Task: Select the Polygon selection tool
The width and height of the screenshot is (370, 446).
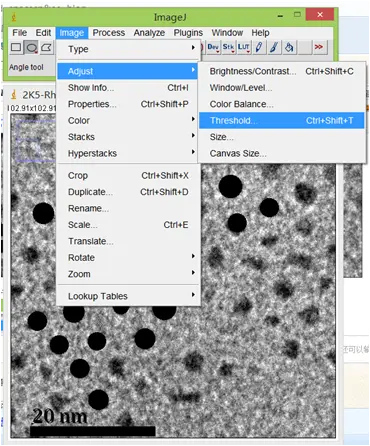Action: point(47,48)
